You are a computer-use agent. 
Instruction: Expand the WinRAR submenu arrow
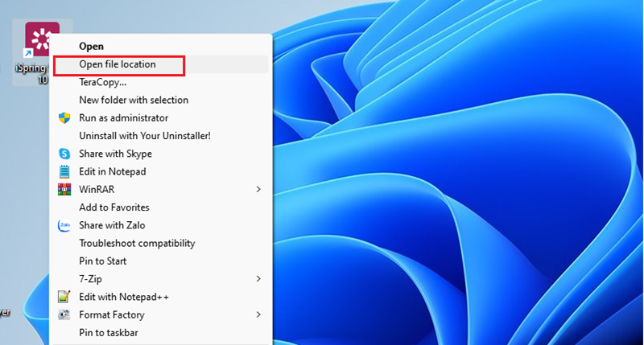pyautogui.click(x=258, y=189)
